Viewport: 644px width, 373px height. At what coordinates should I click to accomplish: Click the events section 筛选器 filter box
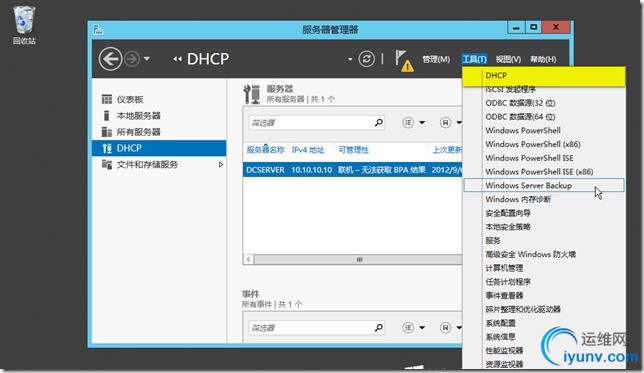coord(316,327)
